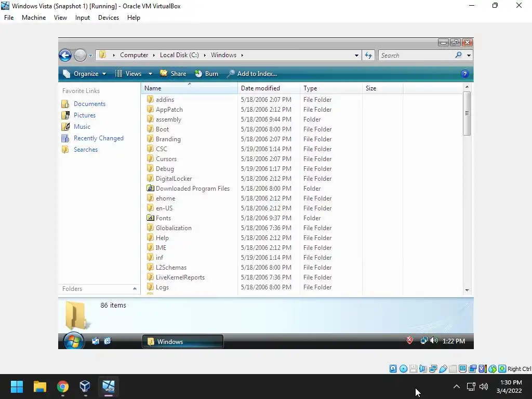Click Local Disk (C:) breadcrumb
The width and height of the screenshot is (532, 399).
pos(179,55)
